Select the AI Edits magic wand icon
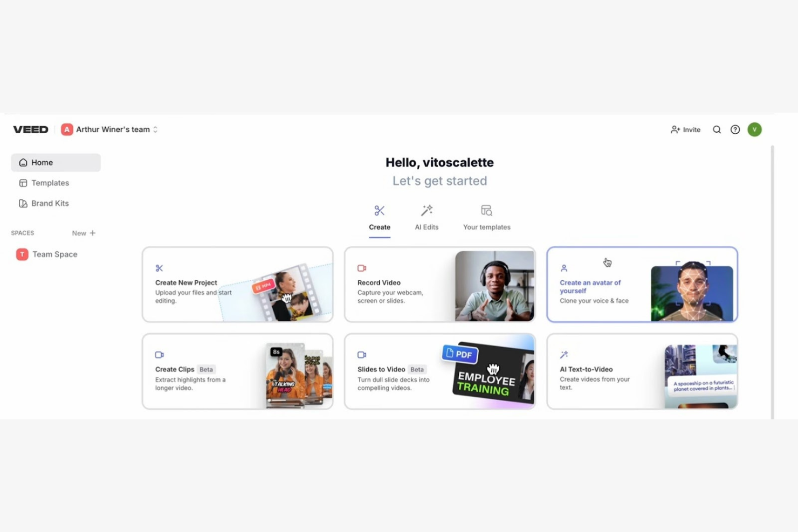The height and width of the screenshot is (532, 798). click(x=426, y=210)
